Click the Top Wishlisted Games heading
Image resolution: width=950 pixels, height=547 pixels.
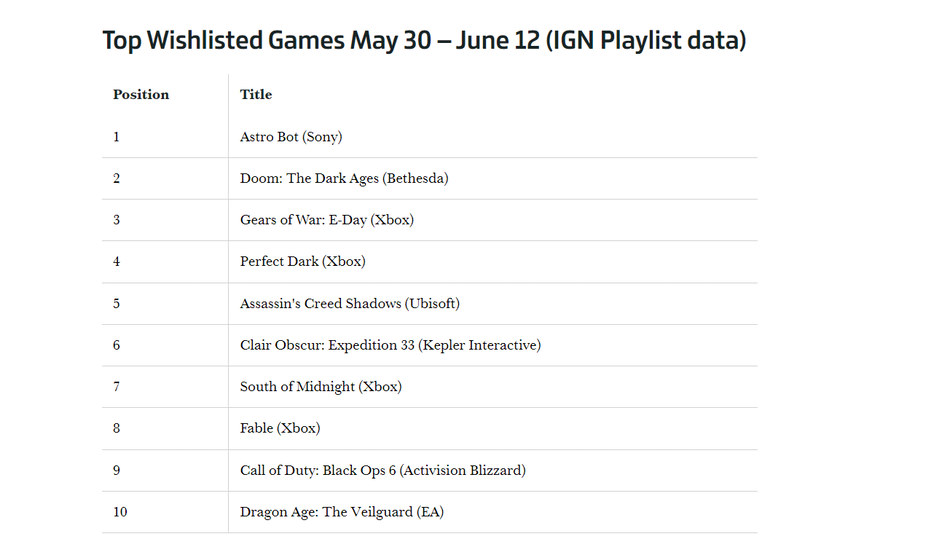424,41
